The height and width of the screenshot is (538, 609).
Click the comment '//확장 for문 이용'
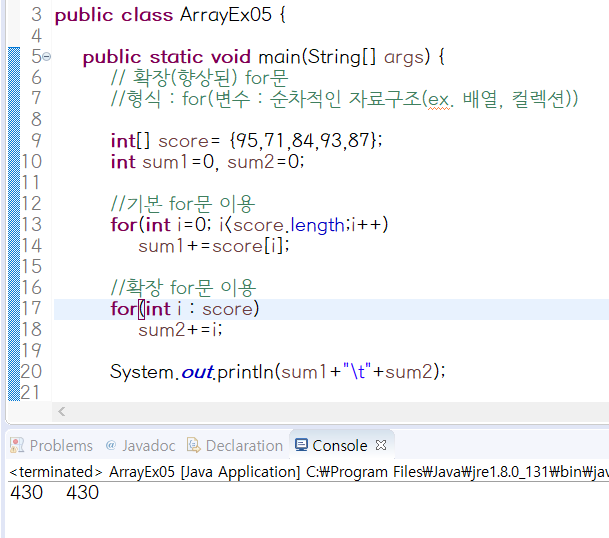pyautogui.click(x=183, y=287)
